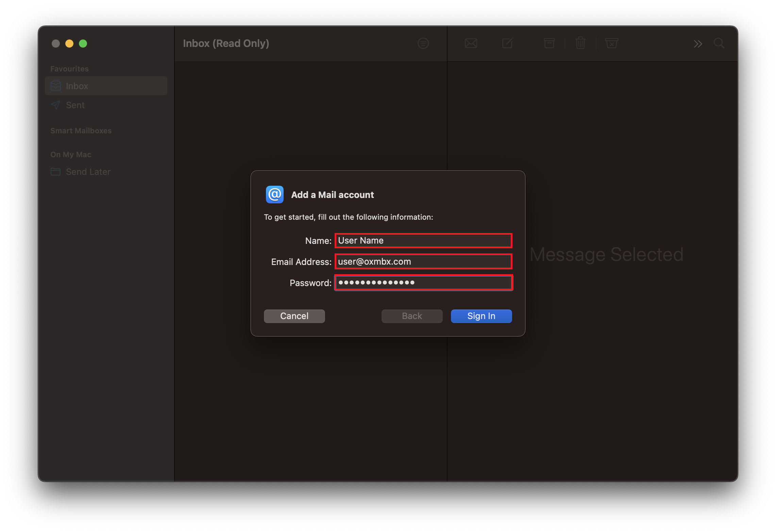Open the Sent mailbox
Image resolution: width=776 pixels, height=532 pixels.
pyautogui.click(x=75, y=105)
